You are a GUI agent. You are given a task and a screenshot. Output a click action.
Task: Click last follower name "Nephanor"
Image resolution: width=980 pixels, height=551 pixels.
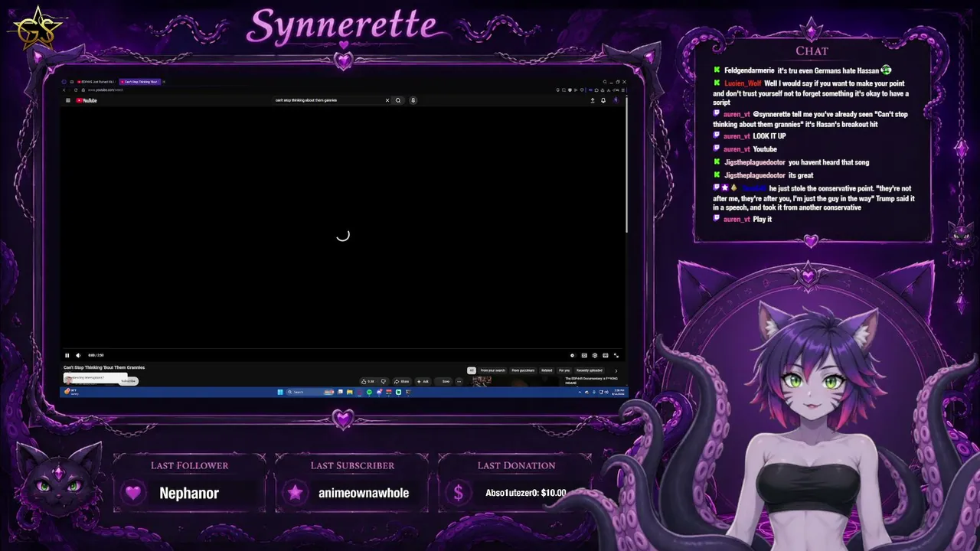[x=189, y=493]
